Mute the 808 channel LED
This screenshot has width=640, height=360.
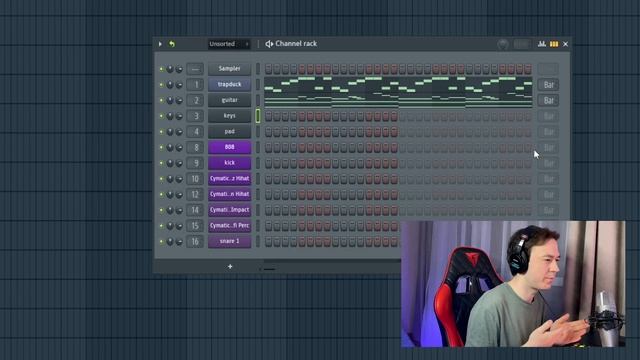(x=161, y=147)
